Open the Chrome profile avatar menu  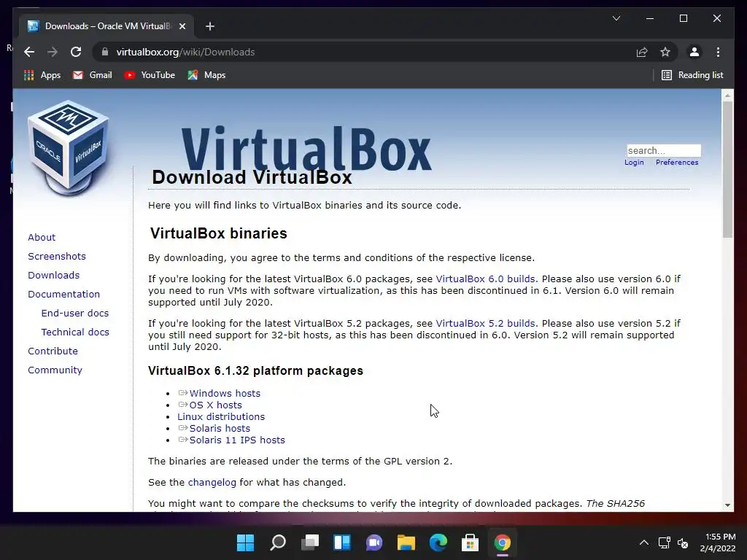(x=694, y=52)
